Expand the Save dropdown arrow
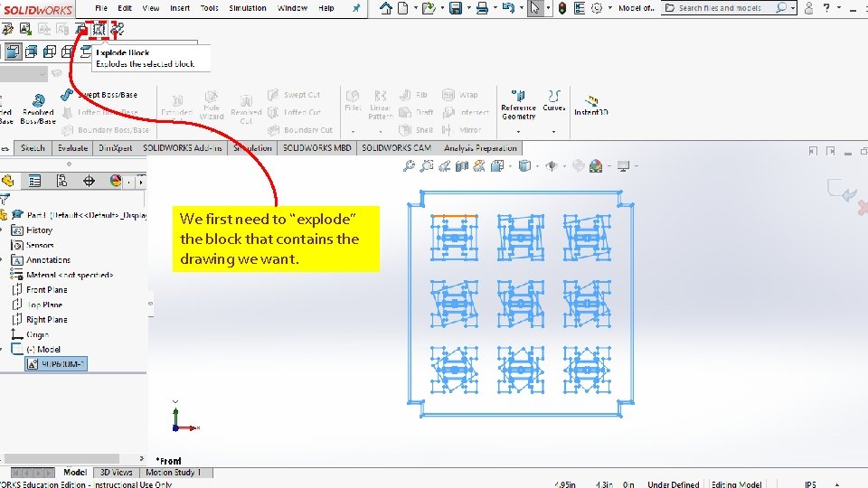This screenshot has height=488, width=868. coord(468,8)
